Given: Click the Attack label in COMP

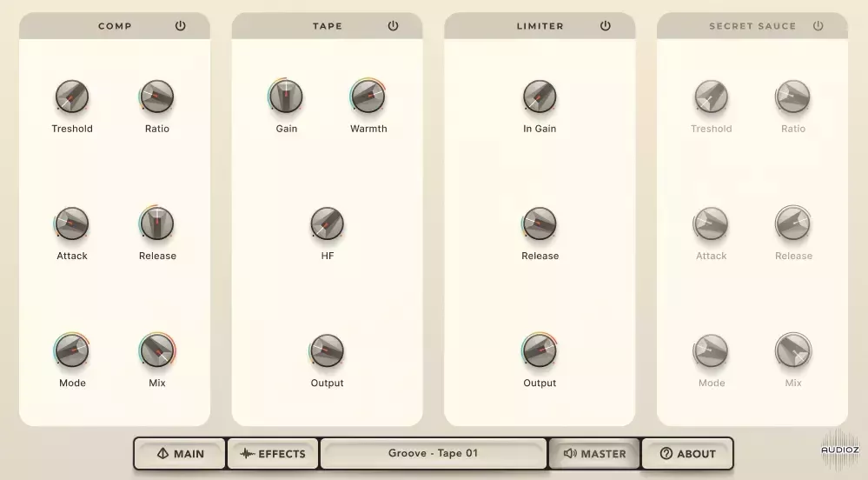Looking at the screenshot, I should point(72,256).
